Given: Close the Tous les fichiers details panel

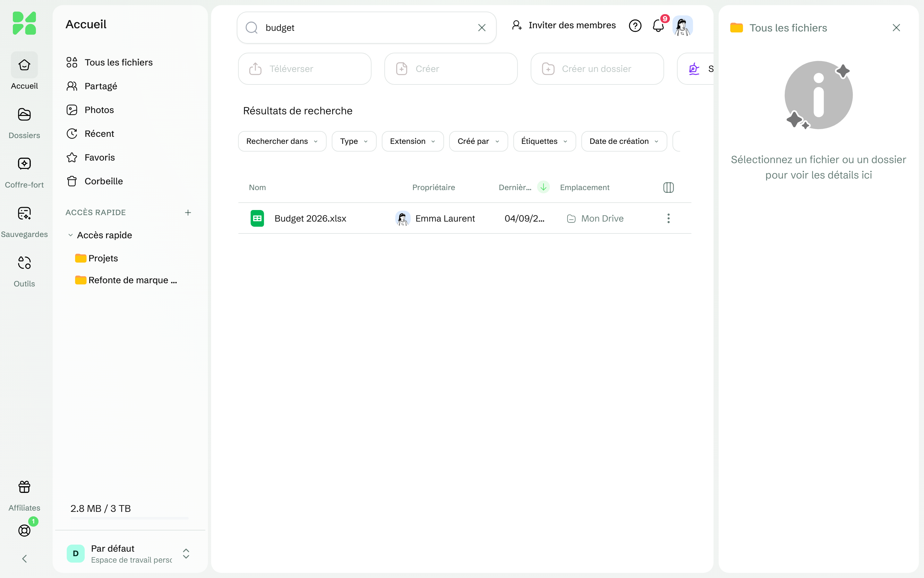Looking at the screenshot, I should (x=896, y=28).
